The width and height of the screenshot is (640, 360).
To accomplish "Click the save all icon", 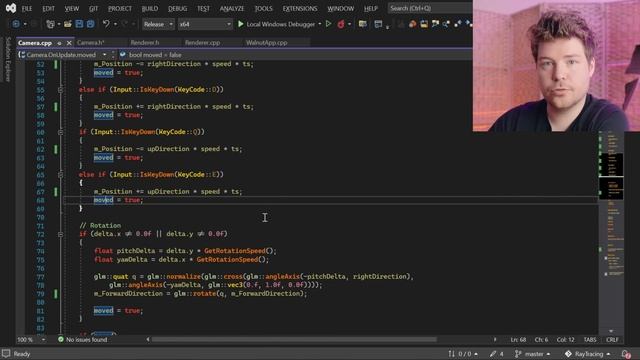I will (90, 24).
